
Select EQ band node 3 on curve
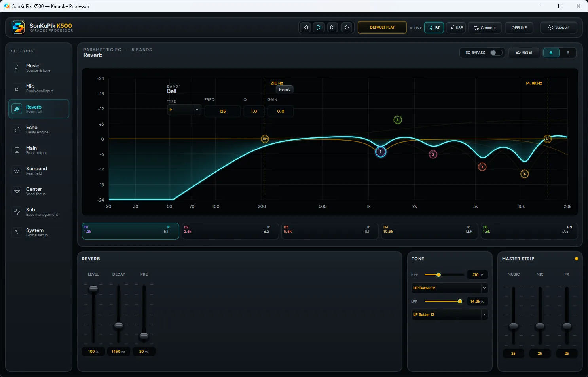482,167
